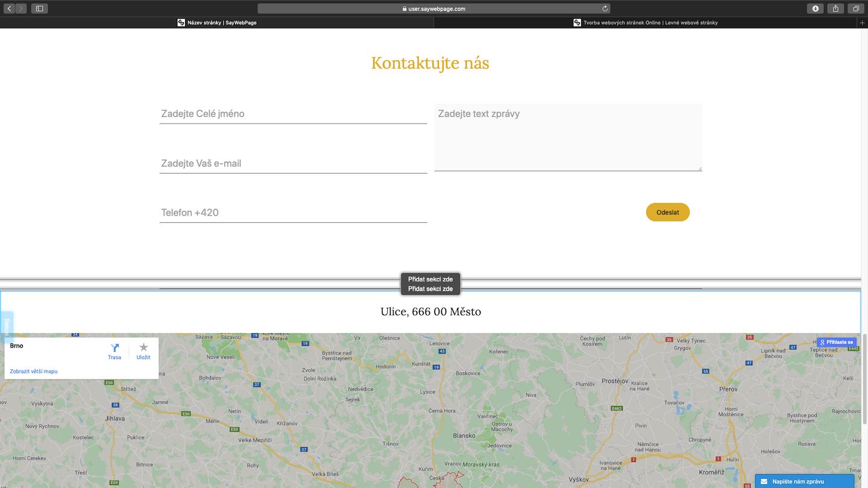The width and height of the screenshot is (868, 488).
Task: Switch to the Název stránky | SayWebPage tab
Action: pos(217,23)
